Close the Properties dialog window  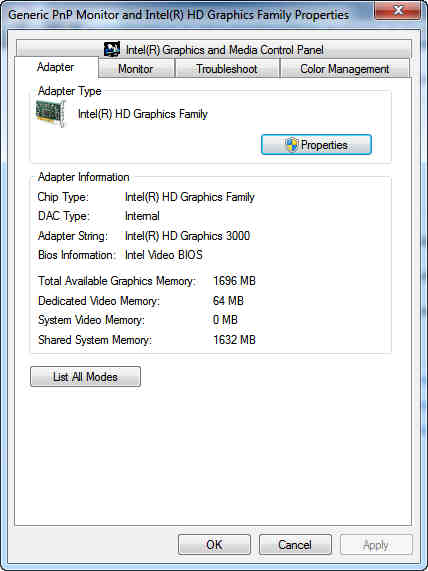[x=398, y=11]
